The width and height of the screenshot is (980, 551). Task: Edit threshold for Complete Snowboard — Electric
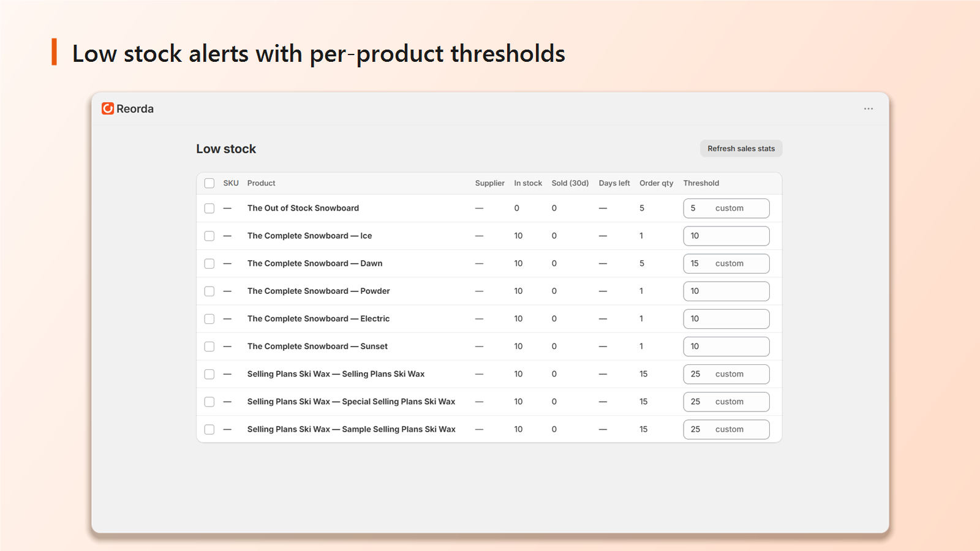pos(726,319)
